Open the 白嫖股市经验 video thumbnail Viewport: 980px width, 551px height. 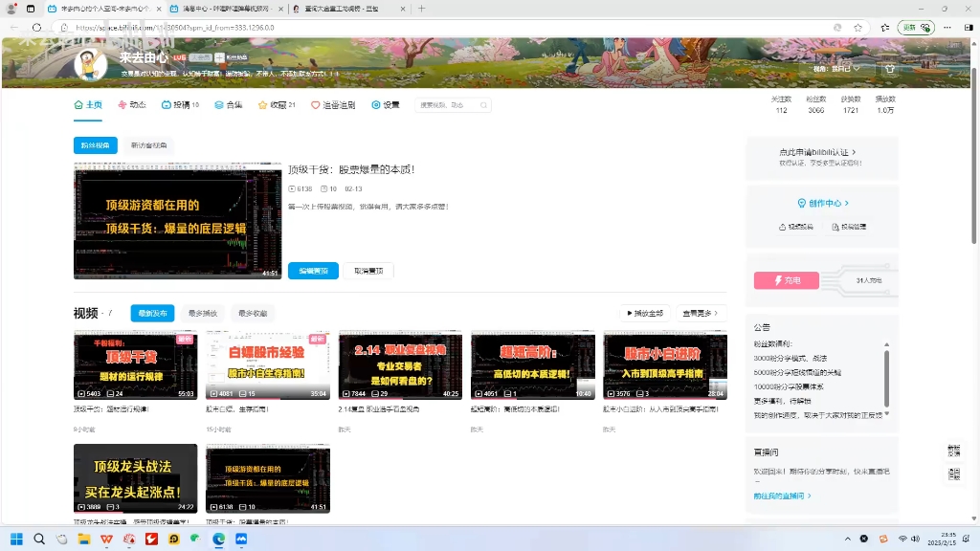point(268,364)
